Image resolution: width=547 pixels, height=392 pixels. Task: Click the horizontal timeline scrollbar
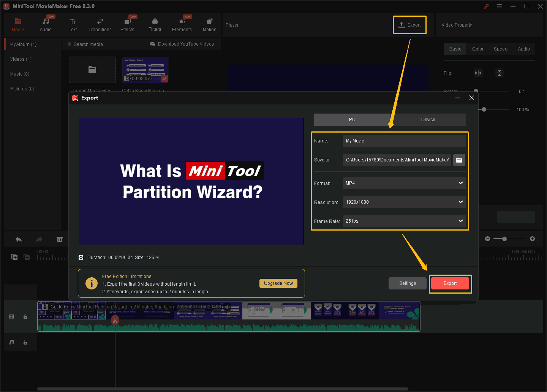(x=223, y=389)
